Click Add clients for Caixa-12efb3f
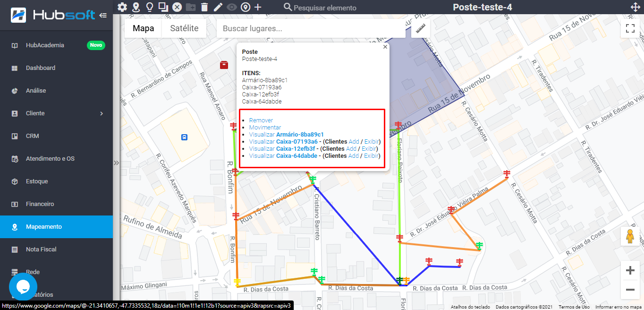The image size is (644, 310). point(351,149)
